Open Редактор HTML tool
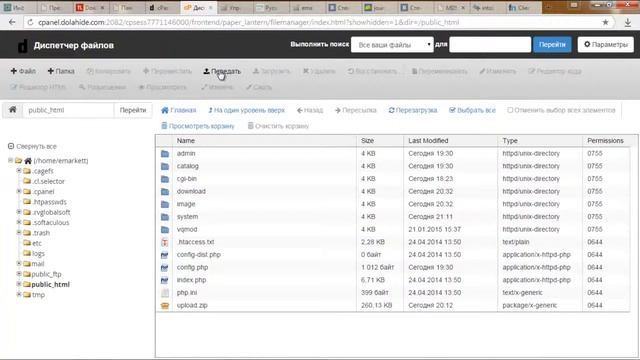Viewport: 640px width, 360px height. (38, 87)
